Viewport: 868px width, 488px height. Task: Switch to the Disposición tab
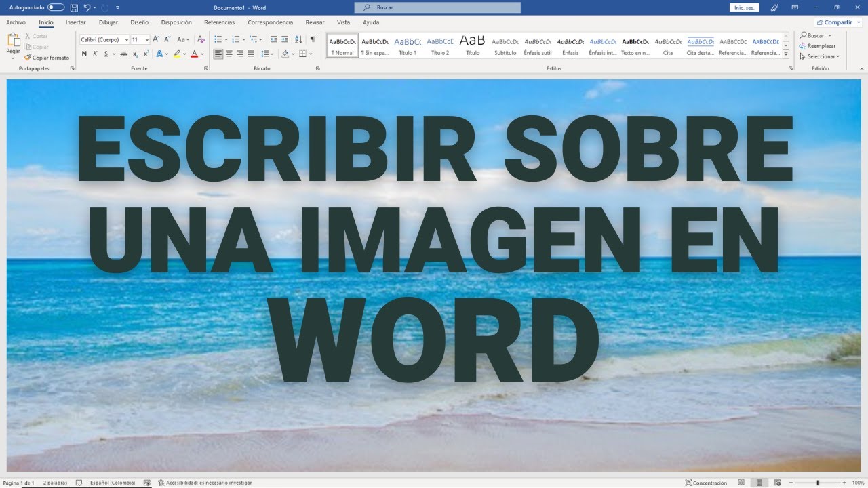click(176, 22)
